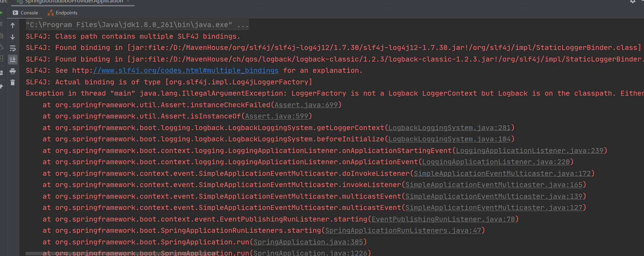Viewport: 644px width, 256px height.
Task: Jump to LogbackLoggingSystem.java:104
Action: pyautogui.click(x=449, y=139)
